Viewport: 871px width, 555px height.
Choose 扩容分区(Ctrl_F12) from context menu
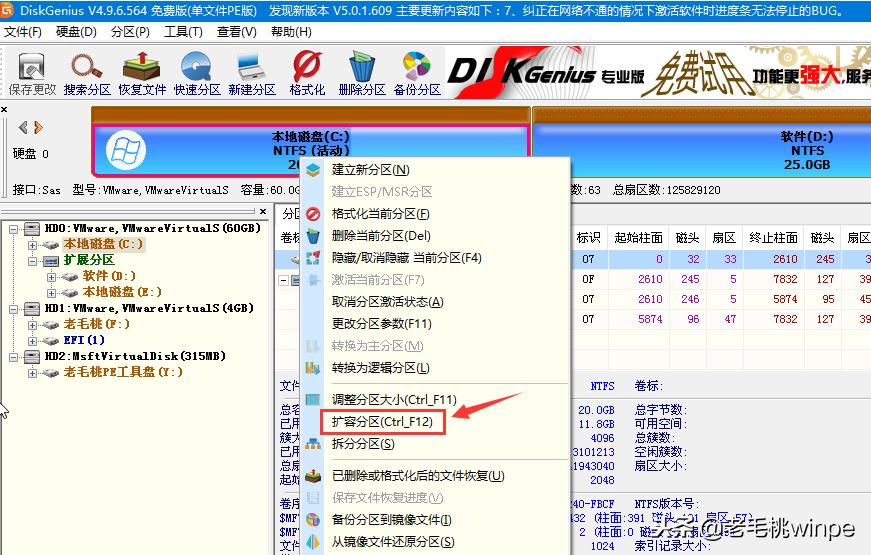[382, 422]
